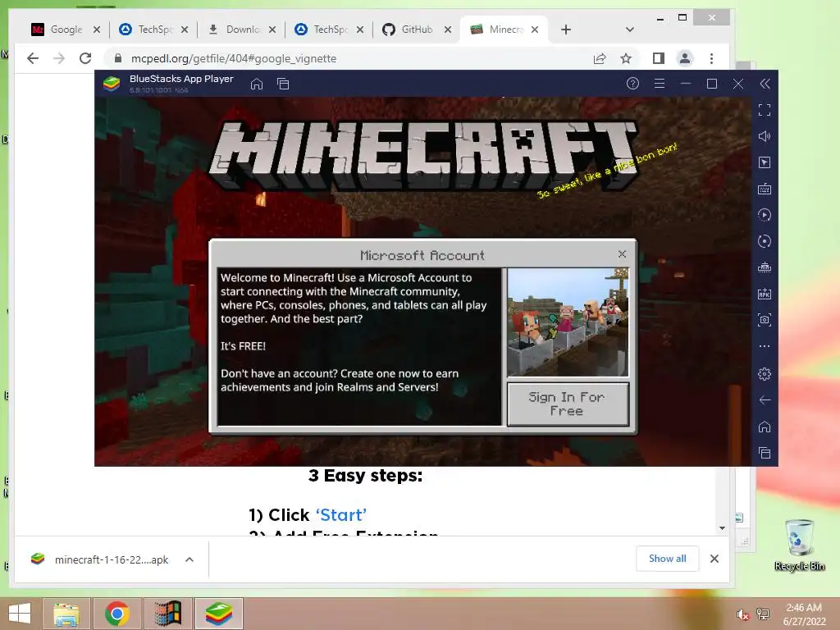Open Chrome tab search dropdown
This screenshot has height=630, width=840.
point(630,30)
